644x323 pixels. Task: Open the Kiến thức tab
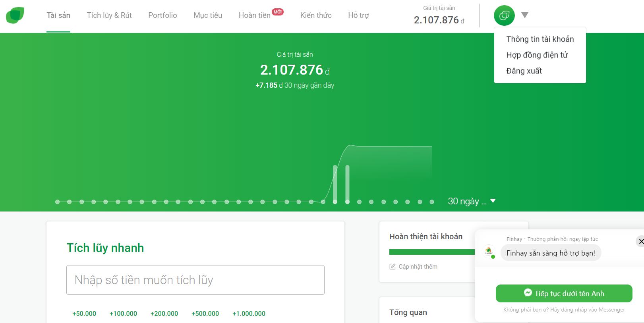(316, 15)
